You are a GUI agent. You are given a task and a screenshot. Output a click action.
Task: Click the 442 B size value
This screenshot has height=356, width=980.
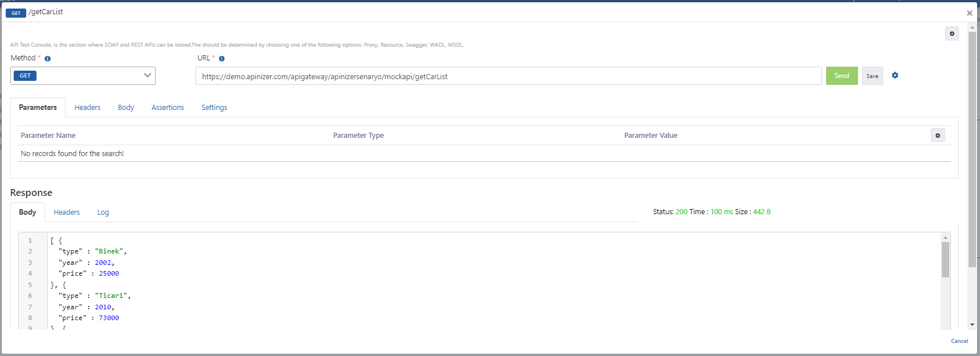[x=762, y=212]
